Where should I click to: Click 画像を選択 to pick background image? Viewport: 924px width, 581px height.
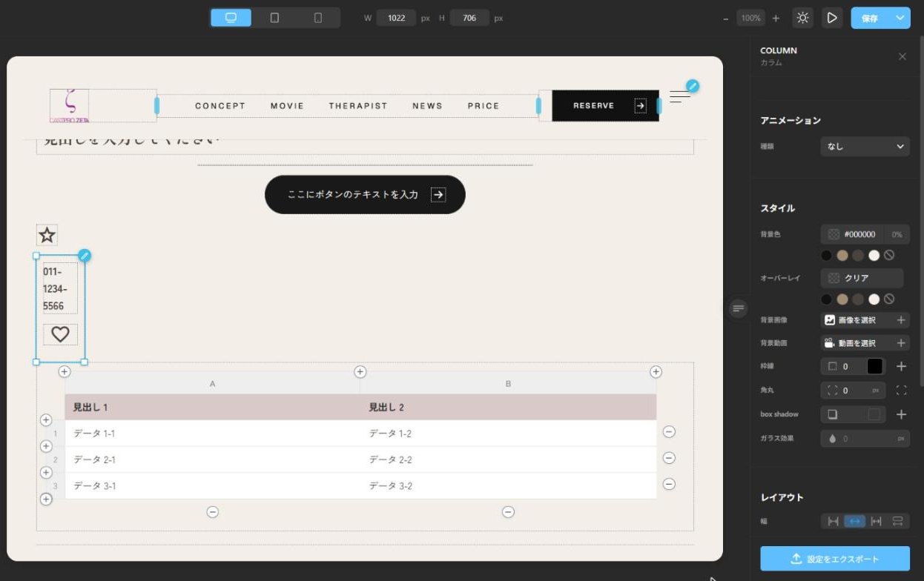(857, 320)
